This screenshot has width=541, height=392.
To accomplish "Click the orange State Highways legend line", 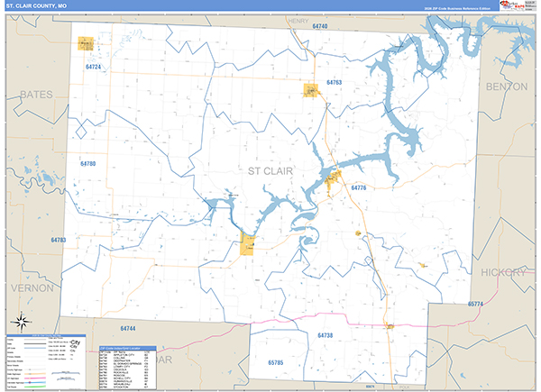I will click(35, 374).
